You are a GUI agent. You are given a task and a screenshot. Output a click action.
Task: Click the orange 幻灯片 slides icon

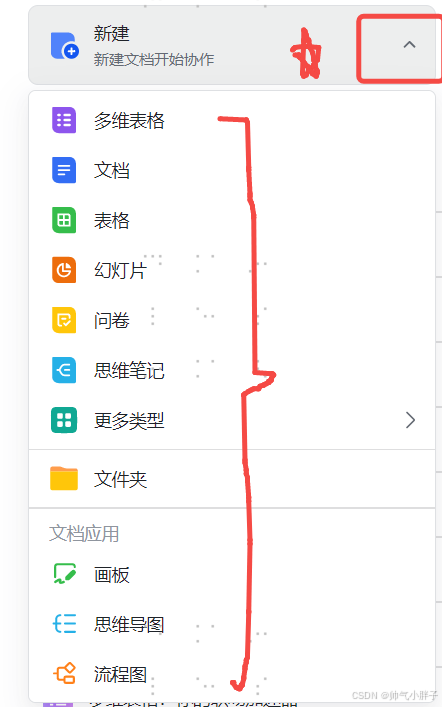pyautogui.click(x=64, y=270)
